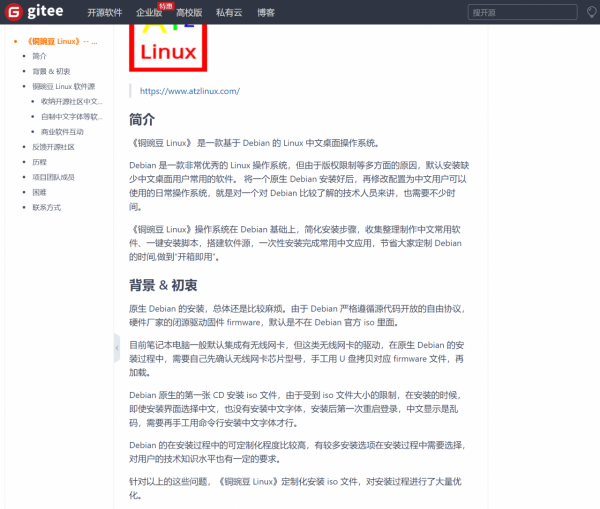This screenshot has width=600, height=509.
Task: Open the 企业版 menu item
Action: point(150,14)
